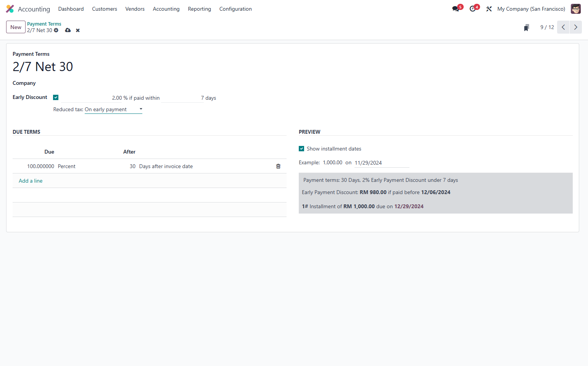Click the New button
The width and height of the screenshot is (588, 366).
(16, 27)
